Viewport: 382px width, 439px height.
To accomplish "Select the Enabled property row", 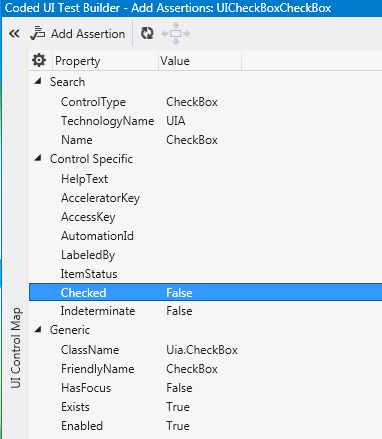I will click(205, 426).
